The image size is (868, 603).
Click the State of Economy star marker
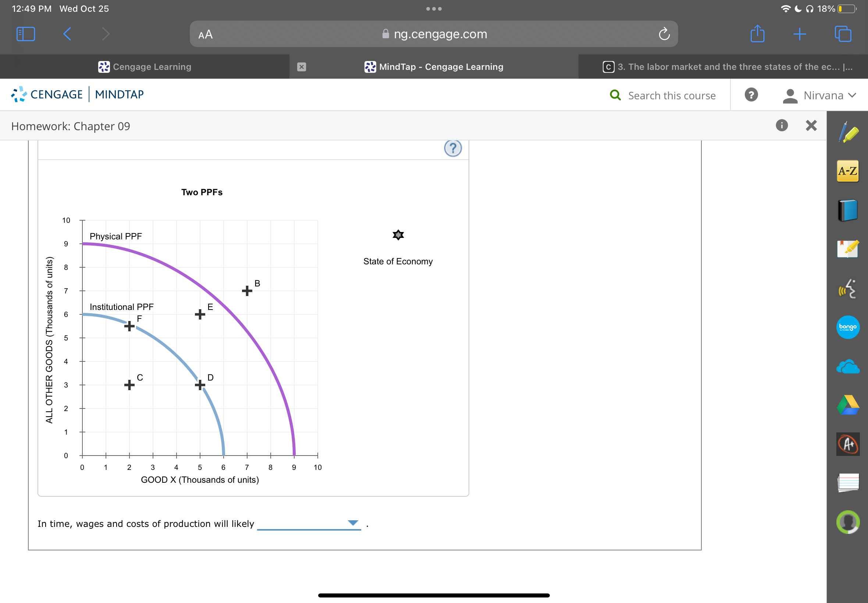398,235
